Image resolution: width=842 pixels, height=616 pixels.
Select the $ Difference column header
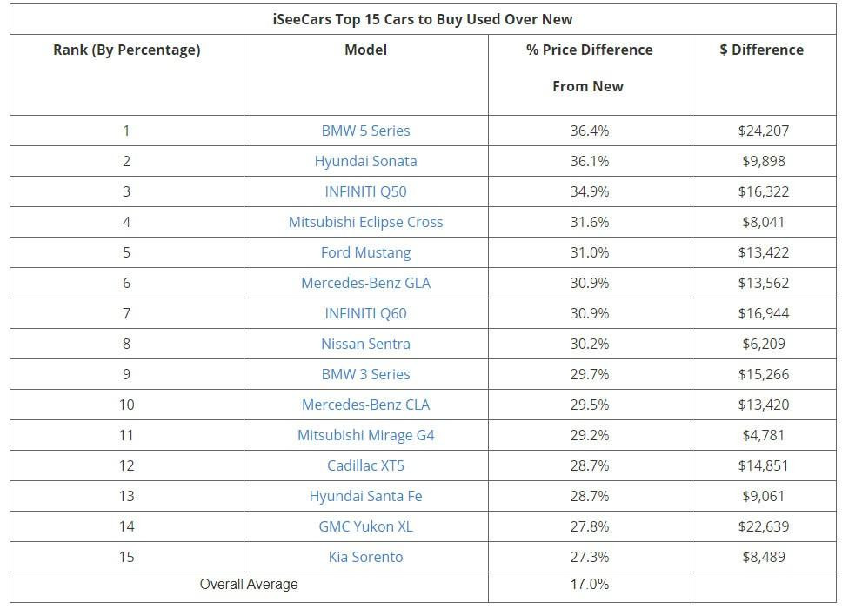point(762,50)
